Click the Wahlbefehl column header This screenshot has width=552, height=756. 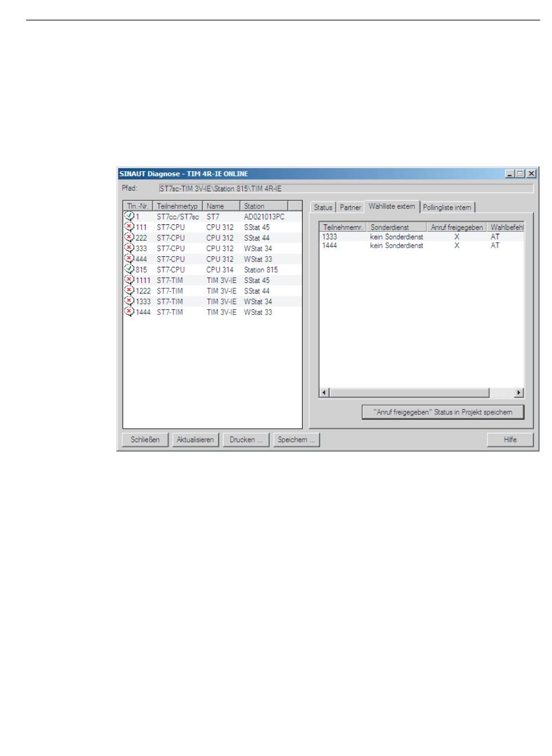[506, 227]
